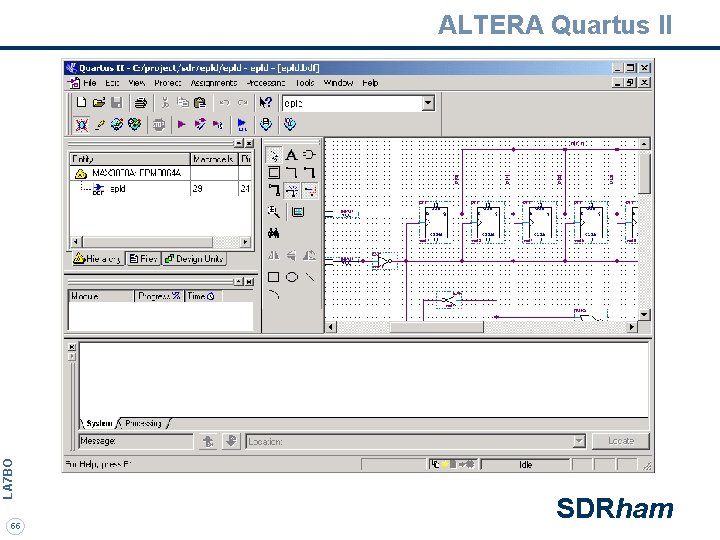Viewport: 720px width, 540px height.
Task: Switch to the System messages tab
Action: tap(99, 423)
